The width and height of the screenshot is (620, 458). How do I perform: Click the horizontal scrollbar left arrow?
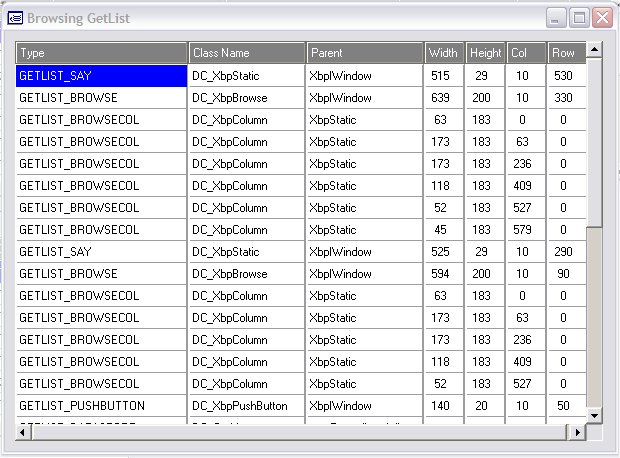click(24, 431)
